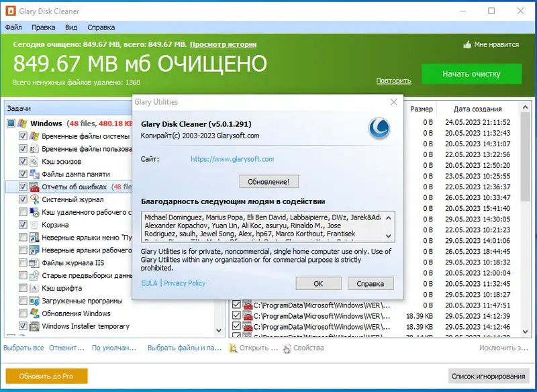This screenshot has width=537, height=392.
Task: Click the error reports telephone icon
Action: [34, 187]
